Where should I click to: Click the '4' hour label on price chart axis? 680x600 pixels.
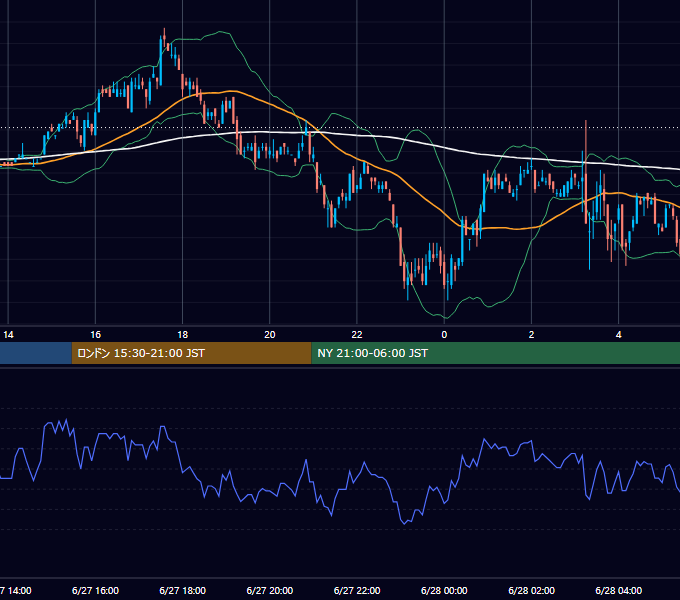pyautogui.click(x=618, y=335)
